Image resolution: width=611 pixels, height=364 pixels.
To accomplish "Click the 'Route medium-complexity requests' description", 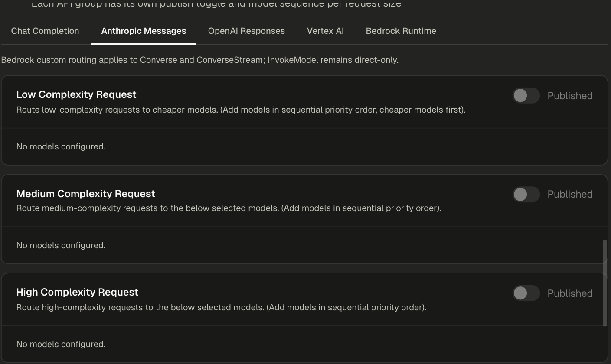I will pos(229,208).
